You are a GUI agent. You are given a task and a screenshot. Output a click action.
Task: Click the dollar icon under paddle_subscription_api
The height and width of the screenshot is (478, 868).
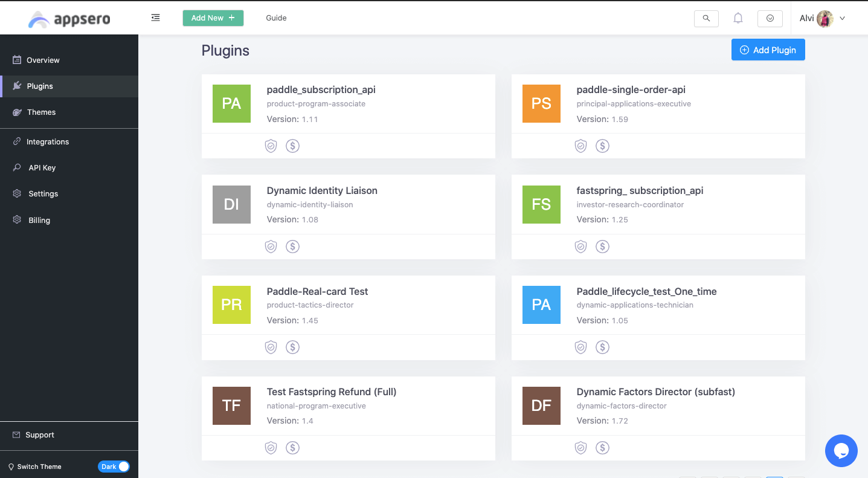click(x=293, y=146)
